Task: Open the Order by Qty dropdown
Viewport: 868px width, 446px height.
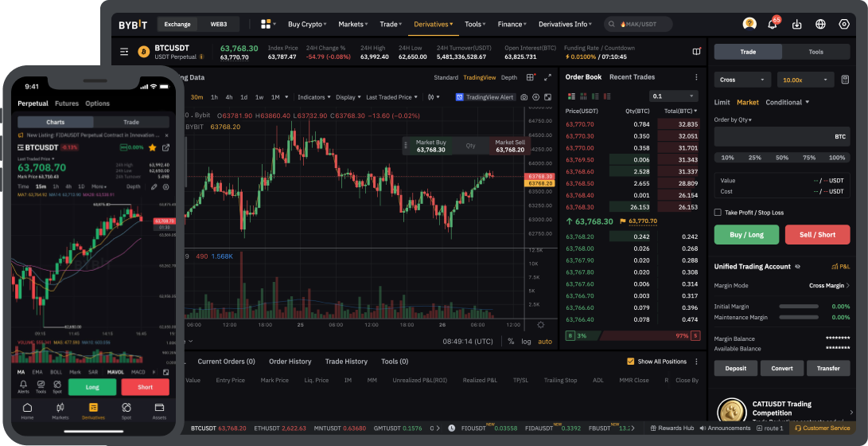Action: tap(733, 119)
